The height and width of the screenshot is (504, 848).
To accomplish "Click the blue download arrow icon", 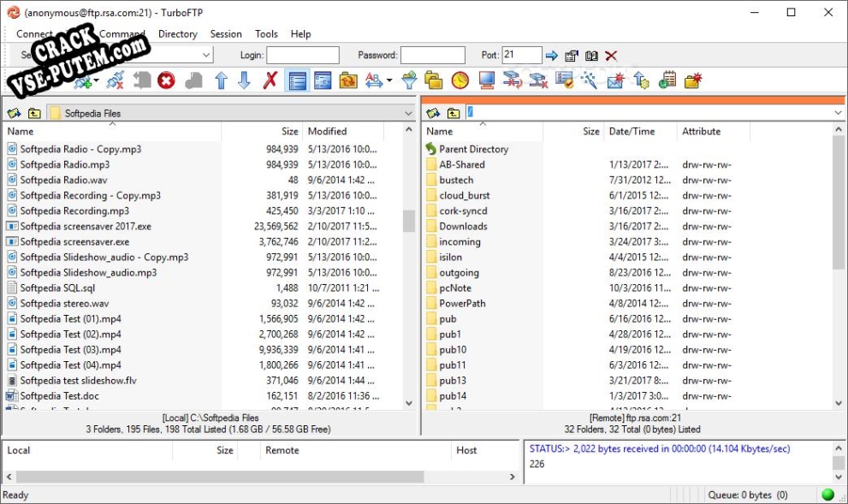I will [244, 80].
